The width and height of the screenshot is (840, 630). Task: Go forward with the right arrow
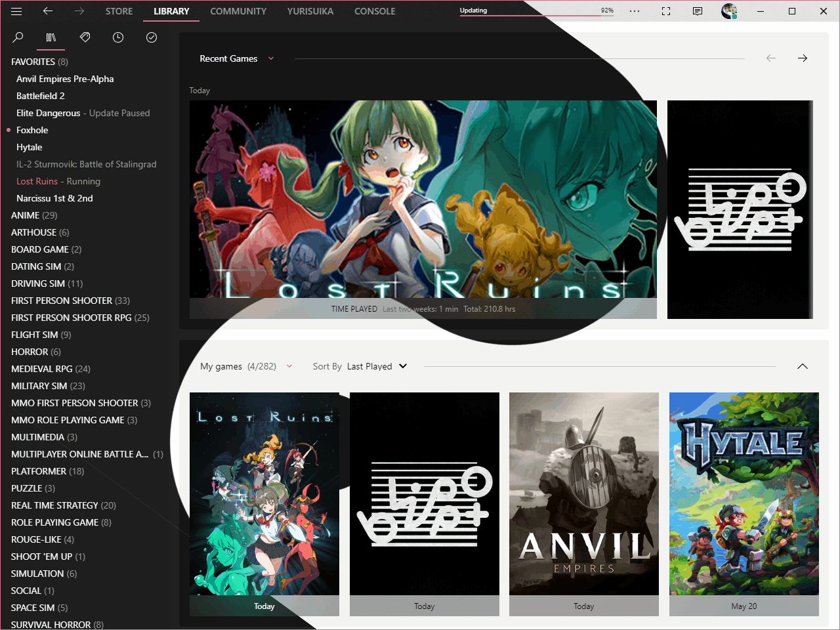[79, 11]
